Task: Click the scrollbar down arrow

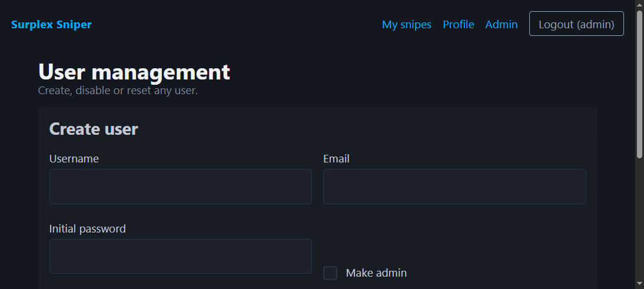Action: (x=639, y=284)
